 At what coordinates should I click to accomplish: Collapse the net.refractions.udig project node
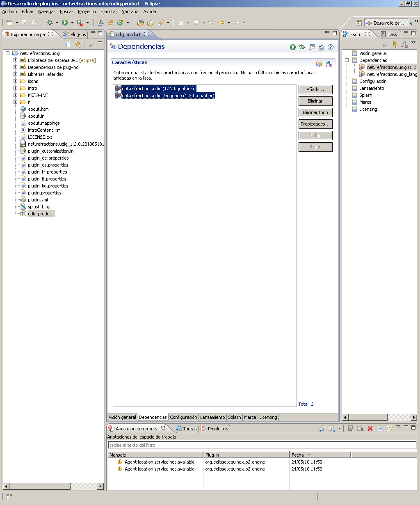pos(7,53)
